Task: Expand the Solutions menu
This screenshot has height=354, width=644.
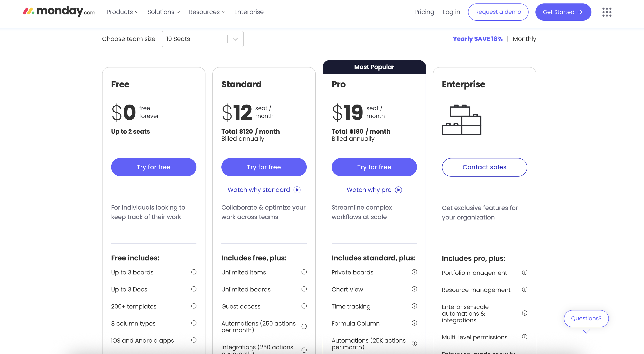Action: click(x=163, y=12)
